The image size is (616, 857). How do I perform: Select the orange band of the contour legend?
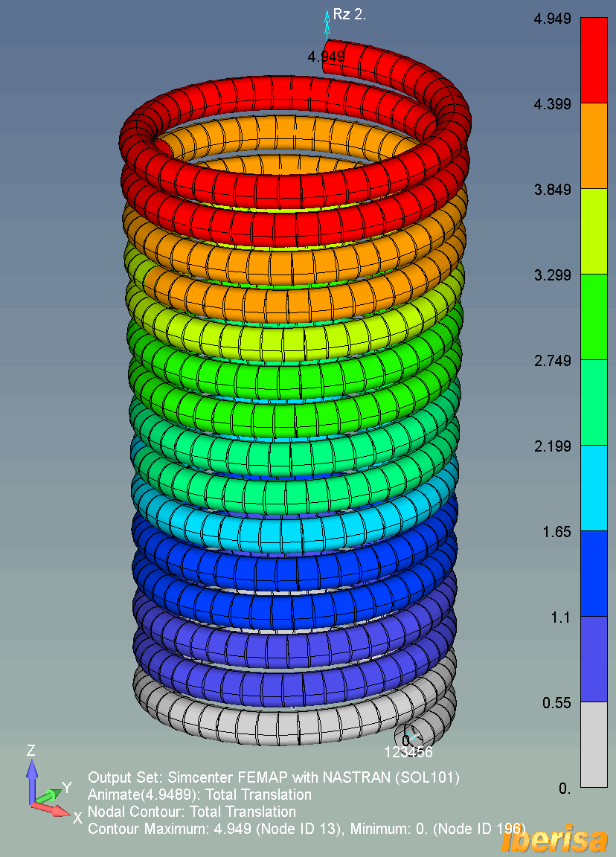594,145
